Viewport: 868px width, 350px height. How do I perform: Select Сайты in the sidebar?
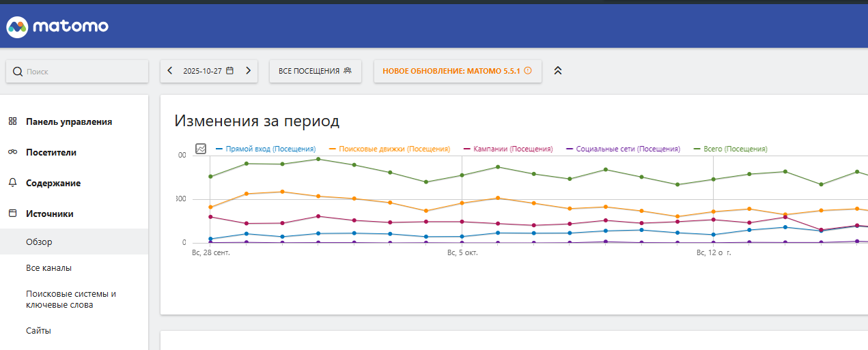(38, 331)
